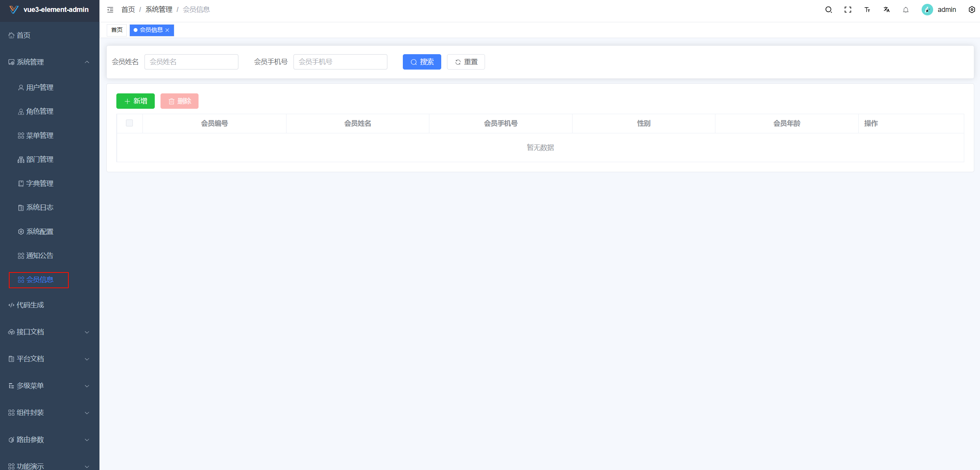This screenshot has width=980, height=470.
Task: Open 用户管理 in the sidebar
Action: [x=40, y=87]
